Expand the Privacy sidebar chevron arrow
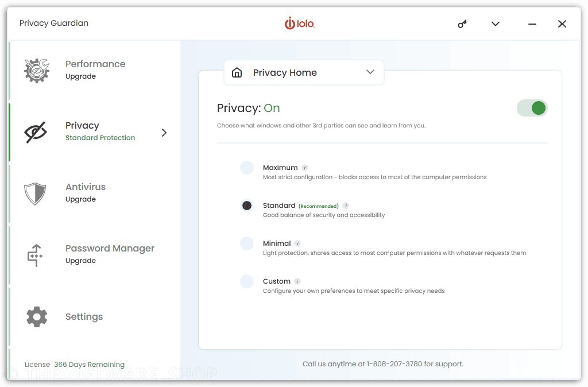This screenshot has height=387, width=588. pos(164,133)
